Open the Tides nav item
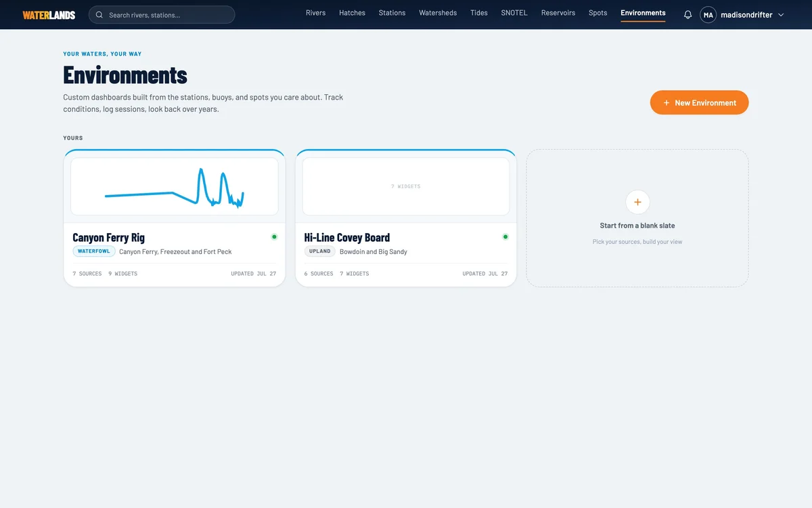The image size is (812, 508). (x=479, y=13)
